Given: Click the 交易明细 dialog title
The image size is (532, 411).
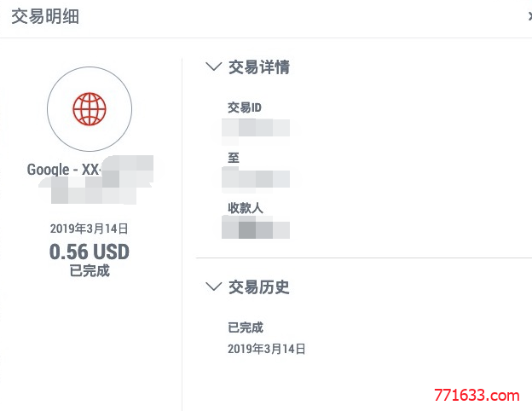Looking at the screenshot, I should [x=45, y=16].
